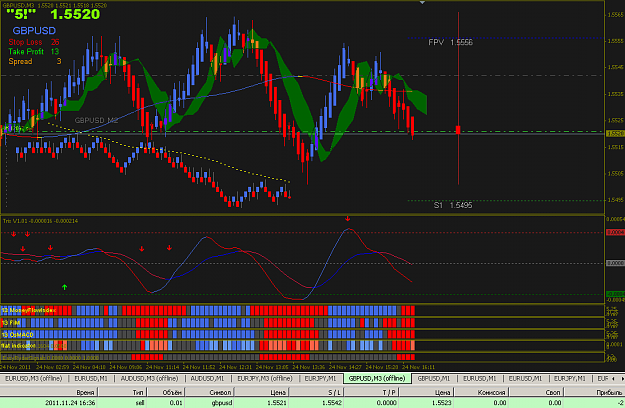
Task: Click the S / L column header
Action: click(x=317, y=392)
